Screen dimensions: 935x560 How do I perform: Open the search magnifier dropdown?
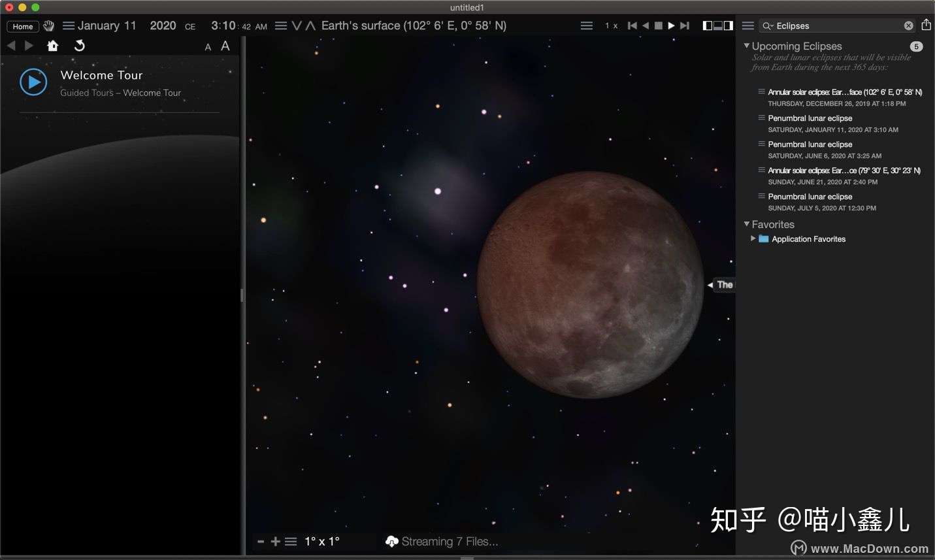(x=768, y=26)
